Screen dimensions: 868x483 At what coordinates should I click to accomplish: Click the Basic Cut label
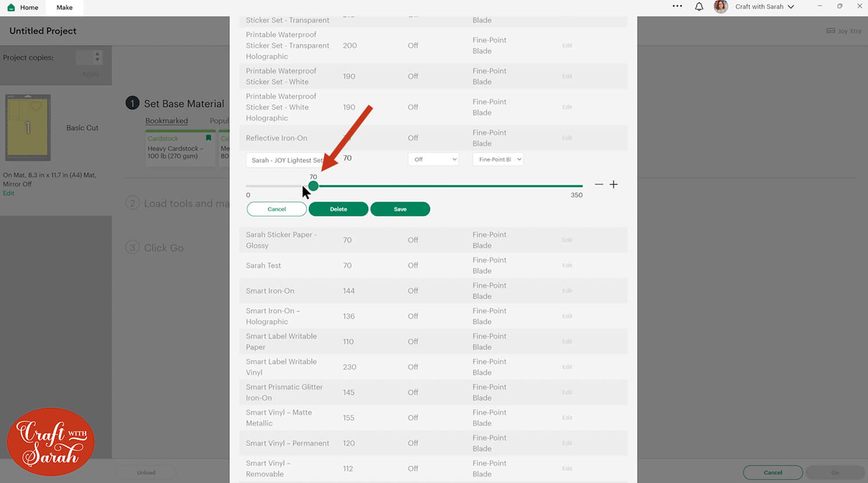82,128
